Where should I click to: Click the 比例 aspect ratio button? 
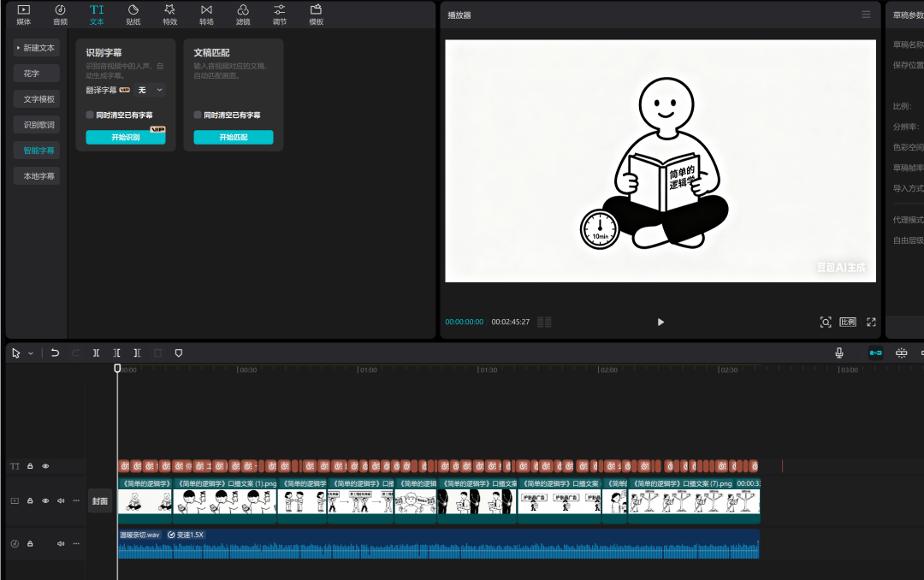click(x=848, y=323)
